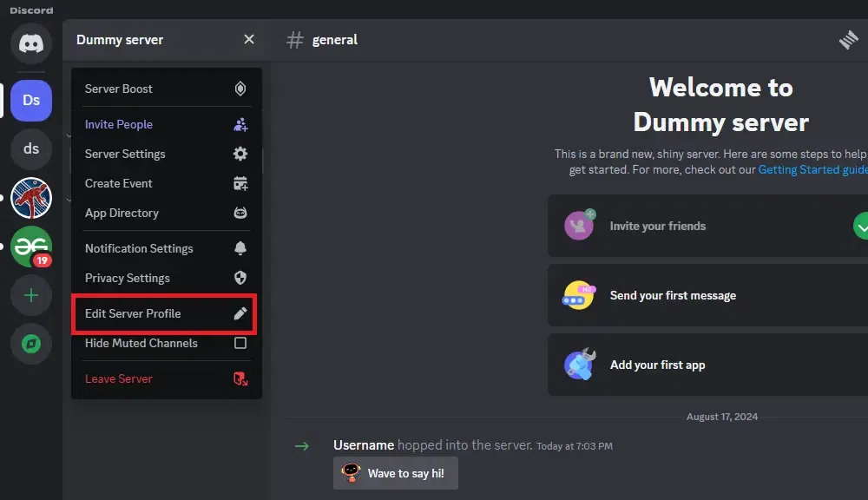
Task: Select the blue Ds server icon
Action: pyautogui.click(x=31, y=100)
